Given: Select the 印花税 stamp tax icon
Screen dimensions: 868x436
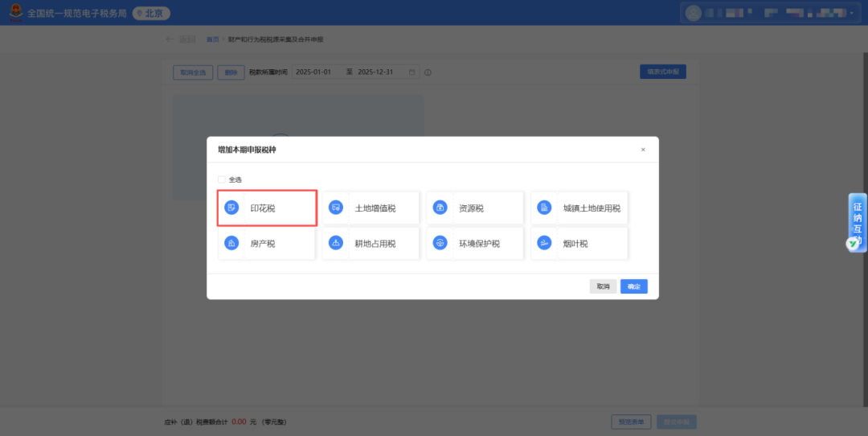Looking at the screenshot, I should point(231,208).
